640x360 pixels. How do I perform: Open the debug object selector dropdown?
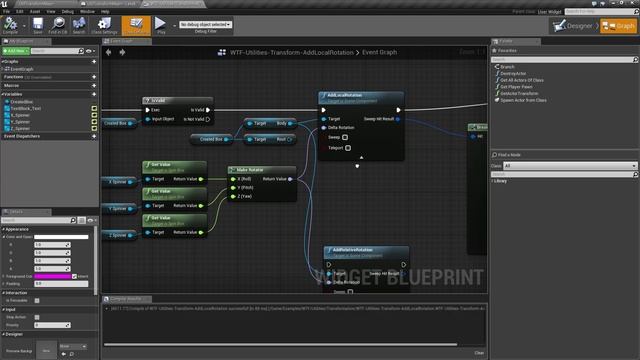point(205,24)
